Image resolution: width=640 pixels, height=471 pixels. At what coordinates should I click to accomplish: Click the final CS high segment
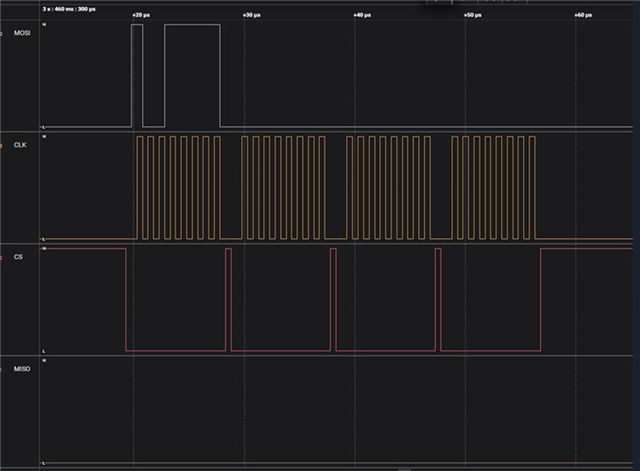tap(586, 250)
